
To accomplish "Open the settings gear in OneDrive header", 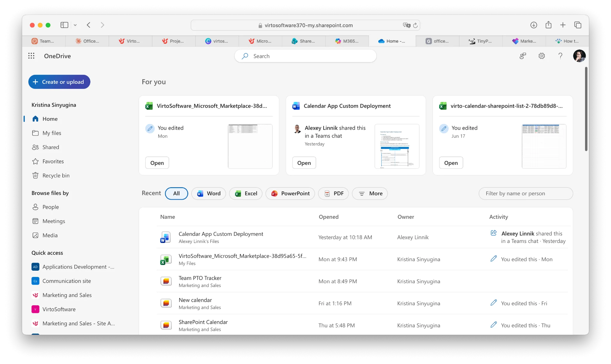I will [x=541, y=56].
